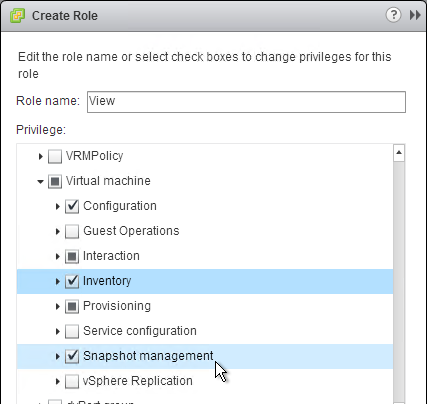This screenshot has width=427, height=404.
Task: Toggle the Interaction partial checkbox
Action: [x=72, y=256]
